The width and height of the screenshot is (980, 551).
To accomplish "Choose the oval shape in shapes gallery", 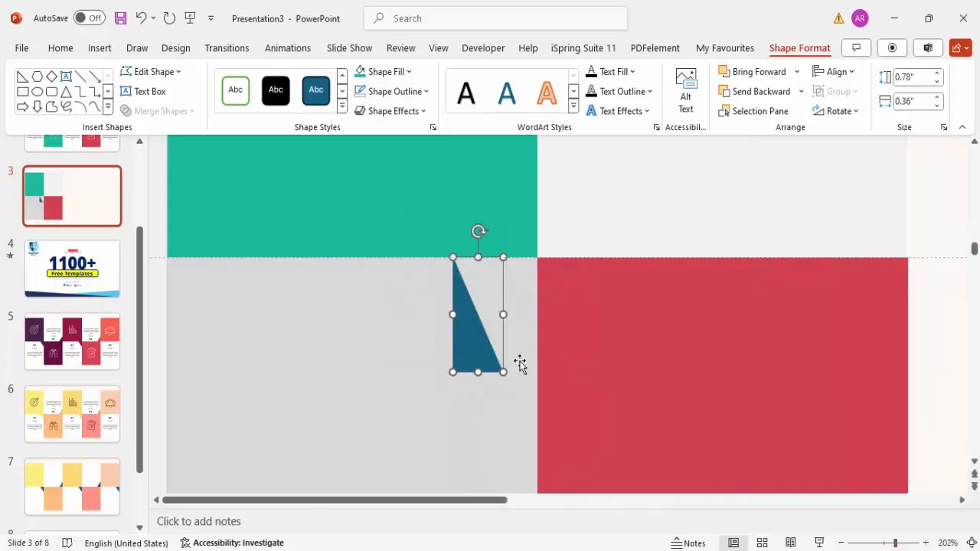I will tap(37, 91).
